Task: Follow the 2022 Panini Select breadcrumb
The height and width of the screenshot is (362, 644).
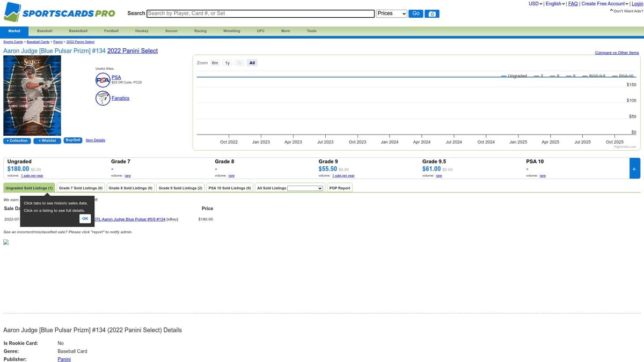Action: pos(80,42)
